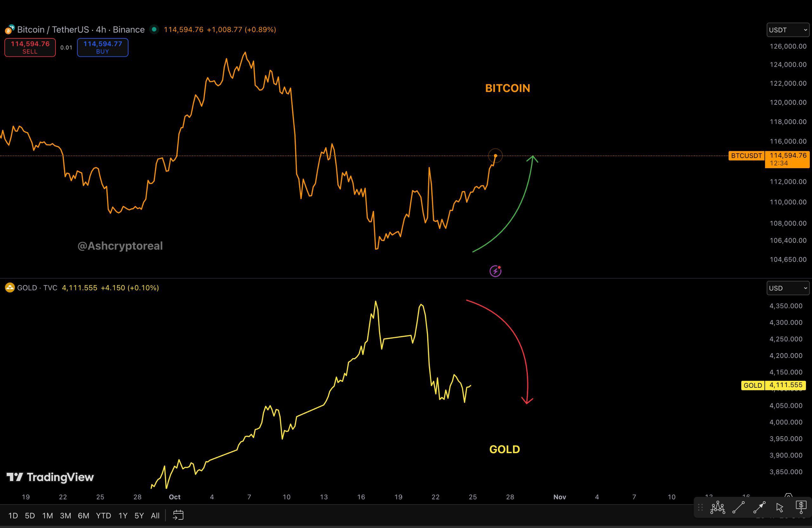The image size is (812, 528).
Task: Click the 4,350.000 gold axis level
Action: click(786, 306)
